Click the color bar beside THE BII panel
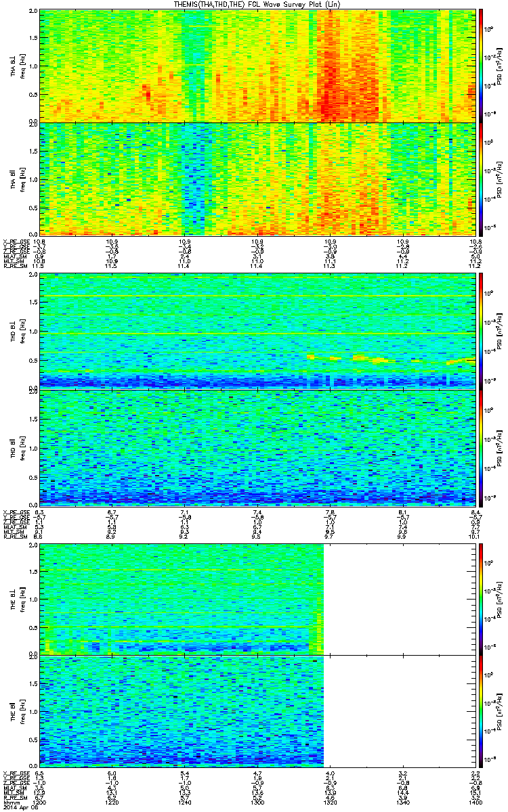Screen dimensions: 508x812 pyautogui.click(x=482, y=712)
